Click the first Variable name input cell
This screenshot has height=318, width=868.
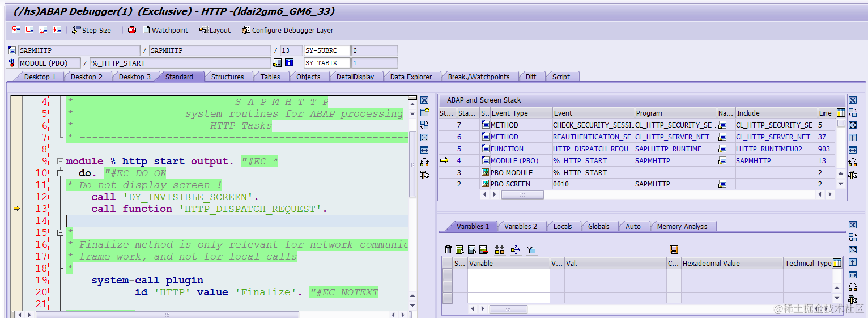click(508, 274)
